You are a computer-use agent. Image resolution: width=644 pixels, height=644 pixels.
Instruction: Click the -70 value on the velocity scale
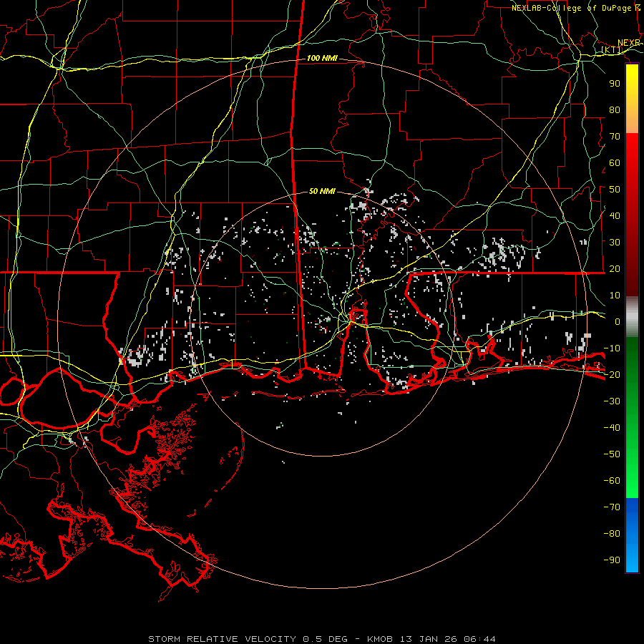coord(612,507)
